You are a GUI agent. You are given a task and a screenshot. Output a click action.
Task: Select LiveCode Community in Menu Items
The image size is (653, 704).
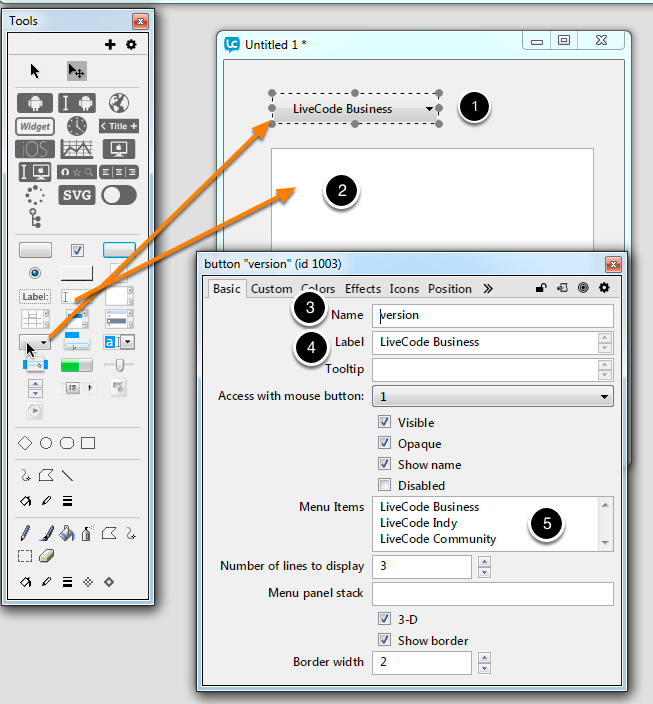coord(438,539)
